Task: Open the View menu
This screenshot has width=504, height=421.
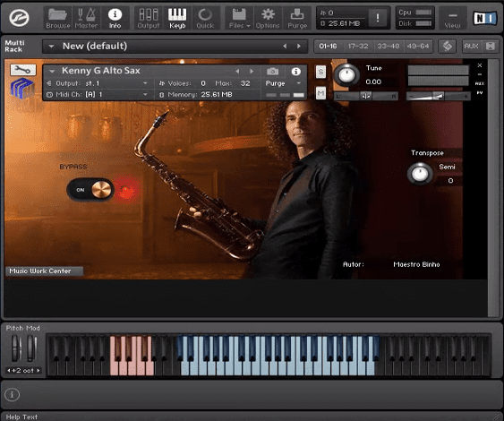Action: point(452,18)
